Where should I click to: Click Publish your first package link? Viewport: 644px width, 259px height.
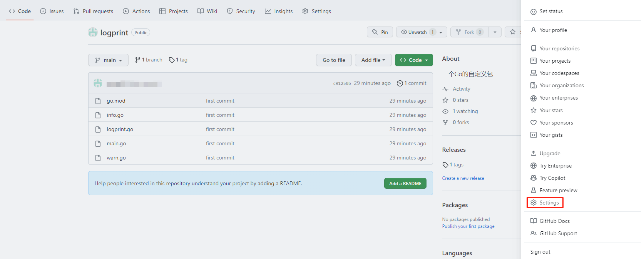click(x=468, y=226)
